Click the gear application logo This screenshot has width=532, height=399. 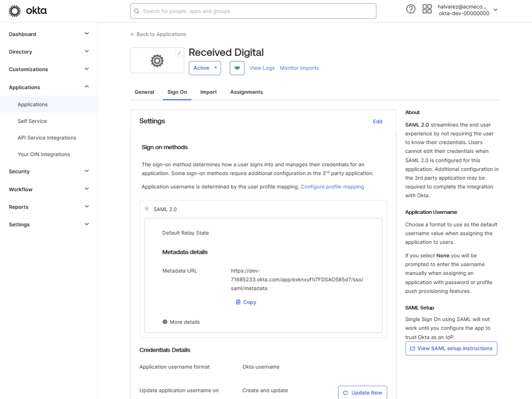click(x=157, y=61)
